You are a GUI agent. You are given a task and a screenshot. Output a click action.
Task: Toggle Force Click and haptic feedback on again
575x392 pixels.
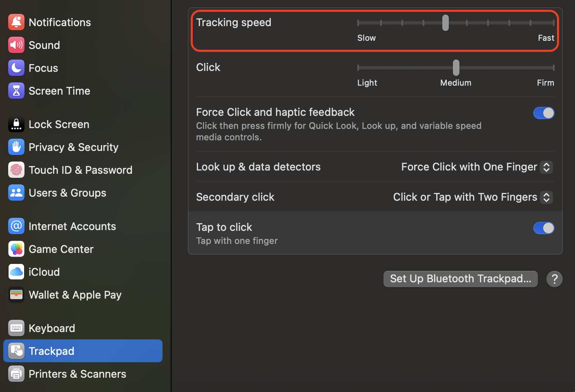pyautogui.click(x=544, y=113)
